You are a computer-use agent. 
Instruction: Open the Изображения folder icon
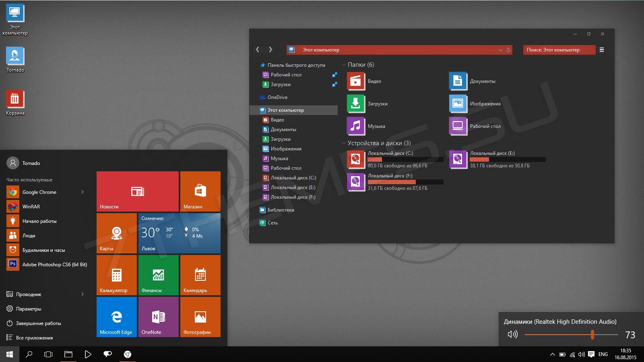pos(458,104)
